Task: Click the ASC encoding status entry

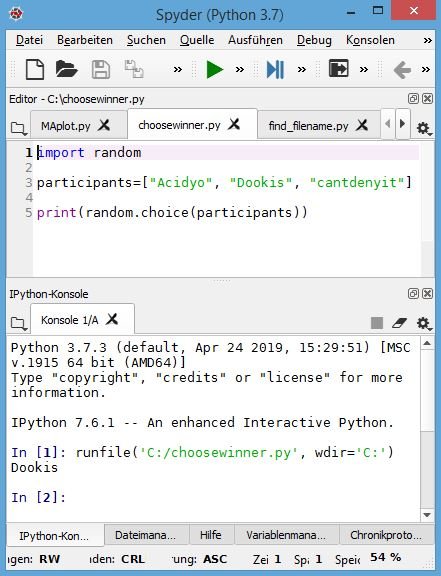Action: pos(215,559)
